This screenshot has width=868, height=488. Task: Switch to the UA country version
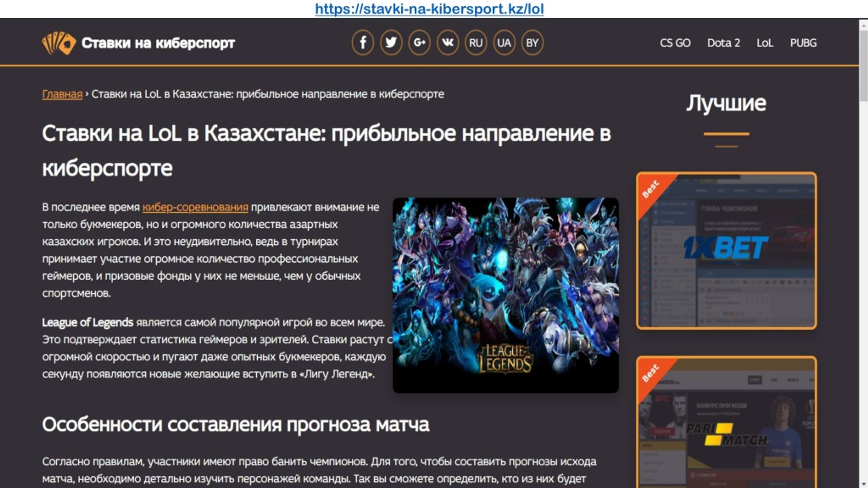[x=504, y=43]
